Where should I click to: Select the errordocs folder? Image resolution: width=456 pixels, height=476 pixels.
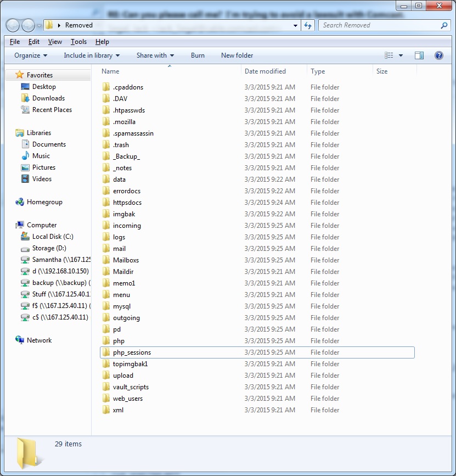(x=127, y=191)
